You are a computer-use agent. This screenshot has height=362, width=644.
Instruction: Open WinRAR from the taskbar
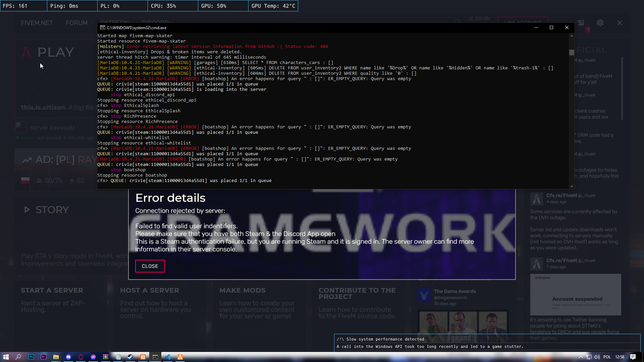coord(106,357)
